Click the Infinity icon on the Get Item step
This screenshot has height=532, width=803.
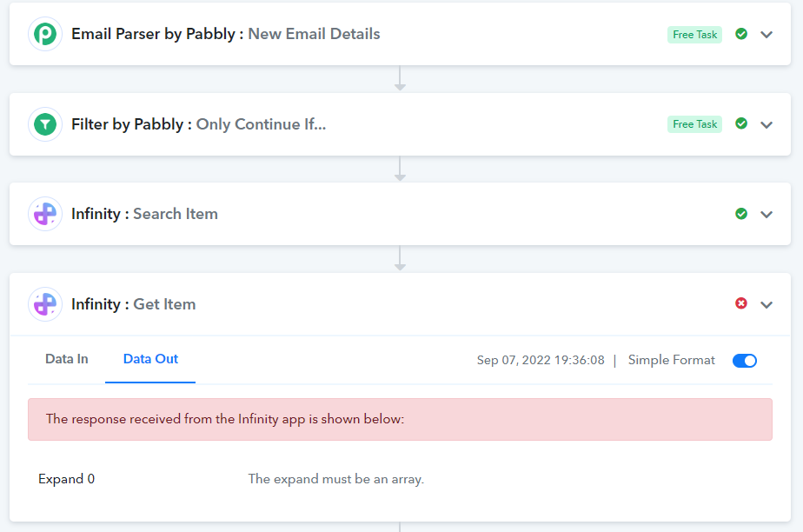45,304
